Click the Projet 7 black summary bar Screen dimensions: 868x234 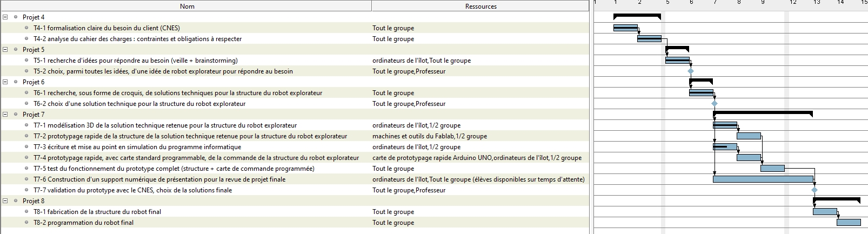click(x=762, y=113)
